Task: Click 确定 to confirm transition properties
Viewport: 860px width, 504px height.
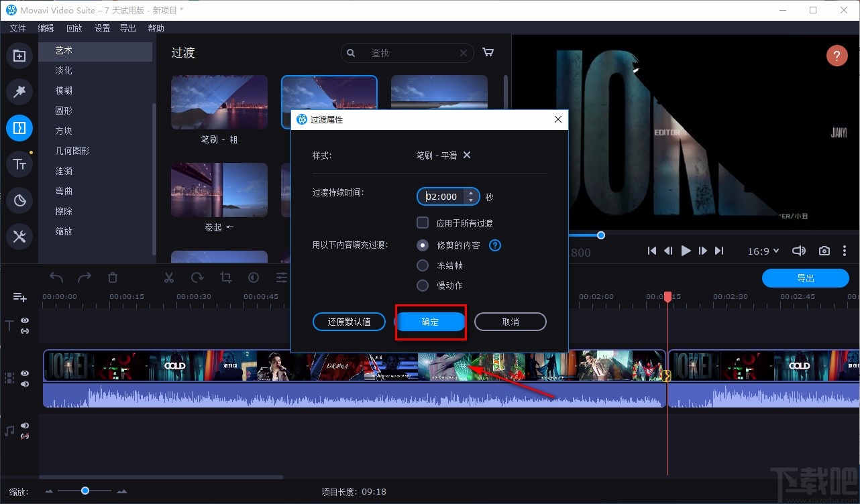Action: click(430, 322)
